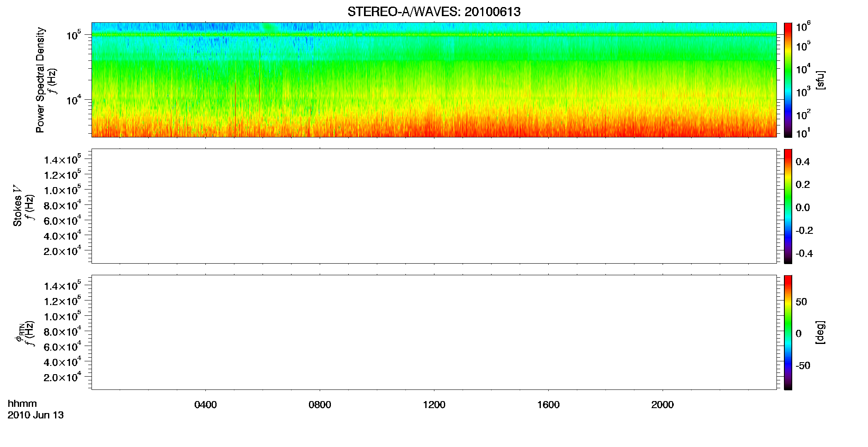868x447 pixels.
Task: Click the phi RTN degrees color bar
Action: (x=788, y=332)
